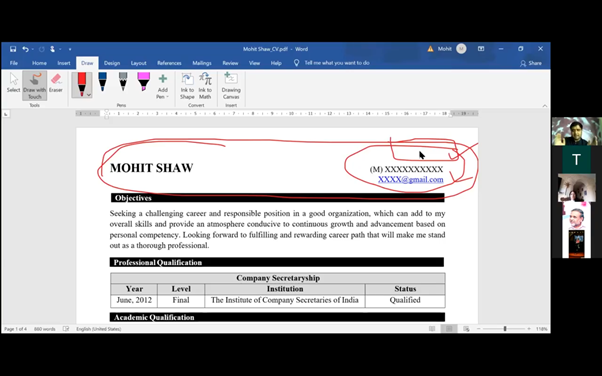Click Ink to Math
This screenshot has width=602, height=376.
click(205, 86)
